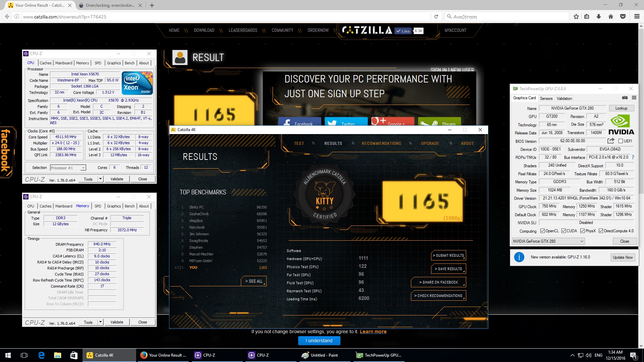Viewport: 644px width, 362px height.
Task: Click the side Facebook tab on the webpage
Action: (x=7, y=152)
